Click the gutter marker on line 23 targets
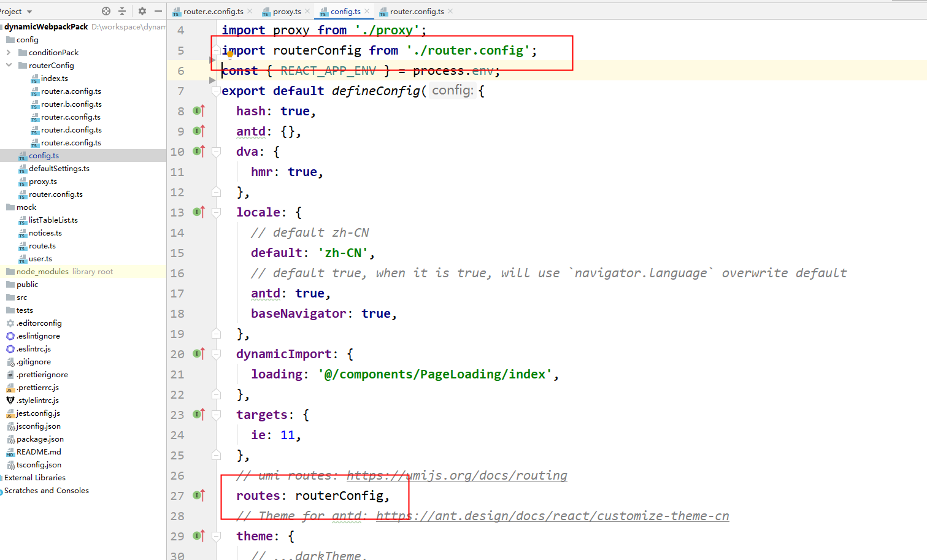Viewport: 927px width, 560px height. tap(199, 415)
